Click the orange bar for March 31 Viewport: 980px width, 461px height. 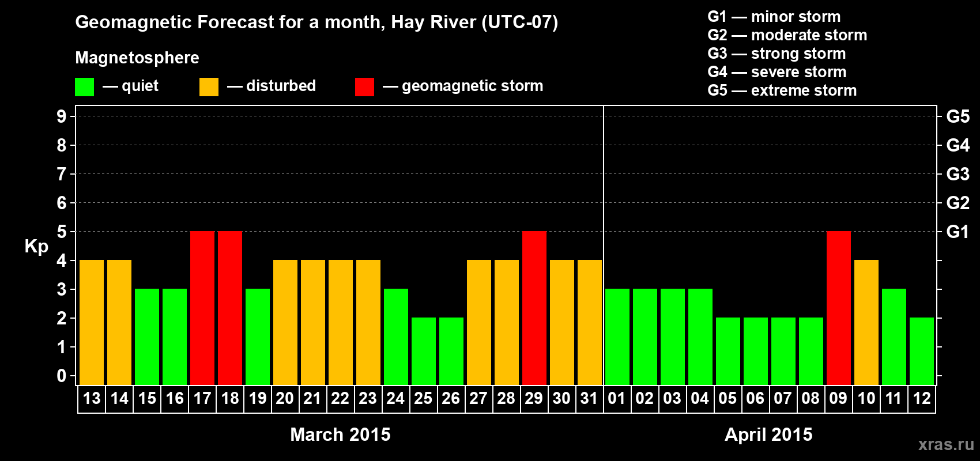pos(590,322)
